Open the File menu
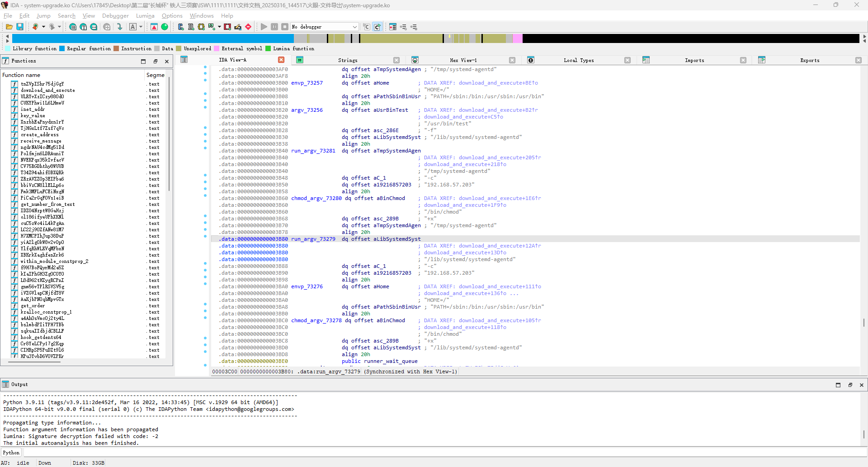 coord(8,15)
